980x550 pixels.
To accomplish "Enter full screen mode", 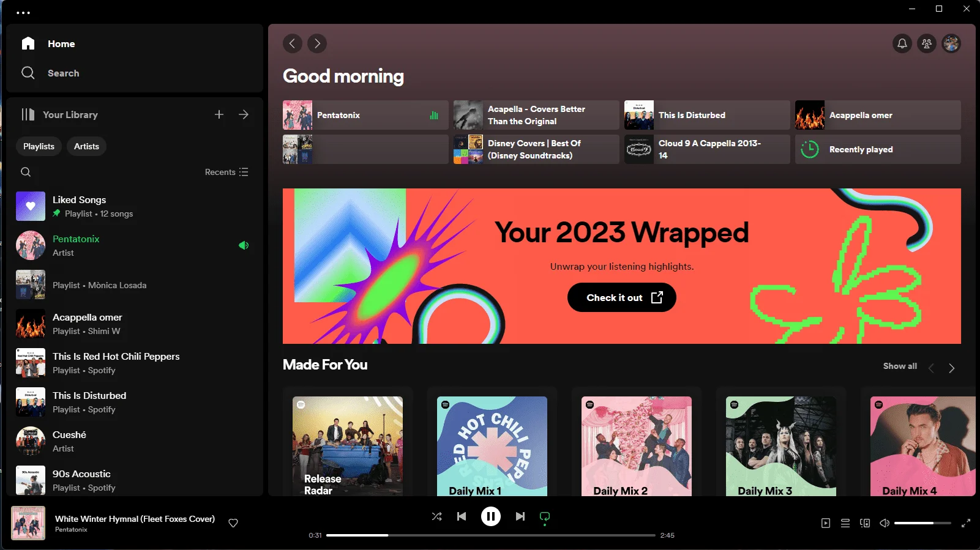I will (966, 523).
